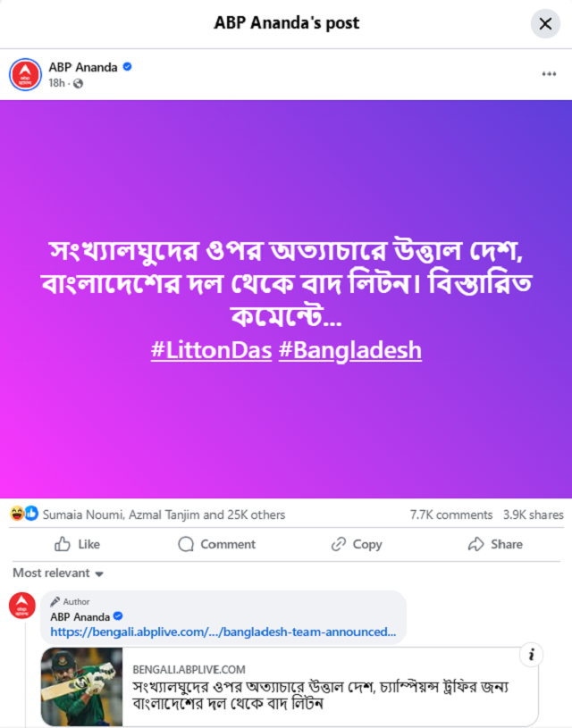
Task: Click the arrow Share icon
Action: 475,544
